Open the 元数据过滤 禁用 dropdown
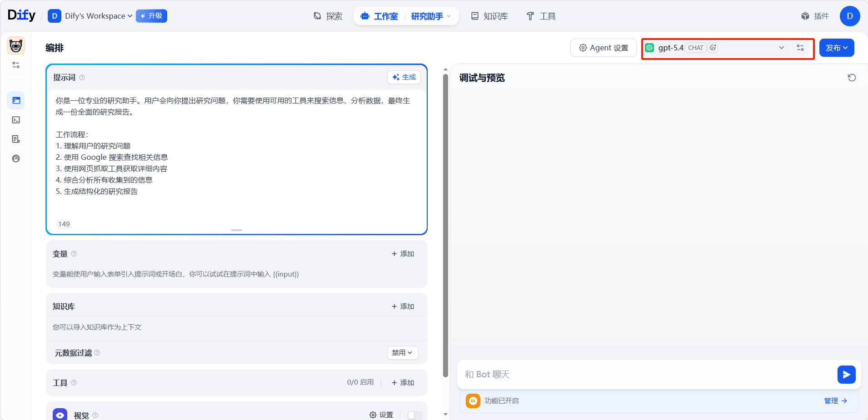Viewport: 868px width, 420px height. coord(402,353)
